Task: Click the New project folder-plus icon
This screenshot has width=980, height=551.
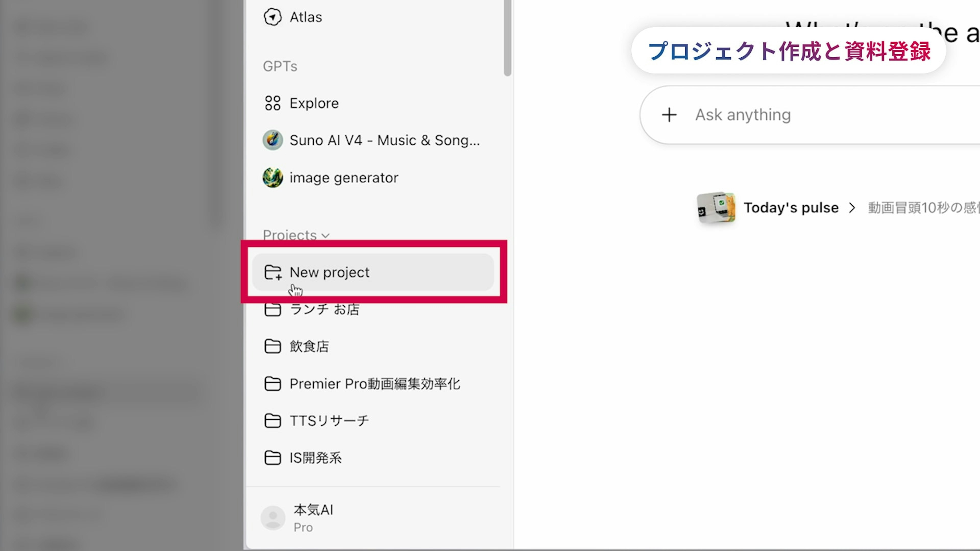Action: 272,272
